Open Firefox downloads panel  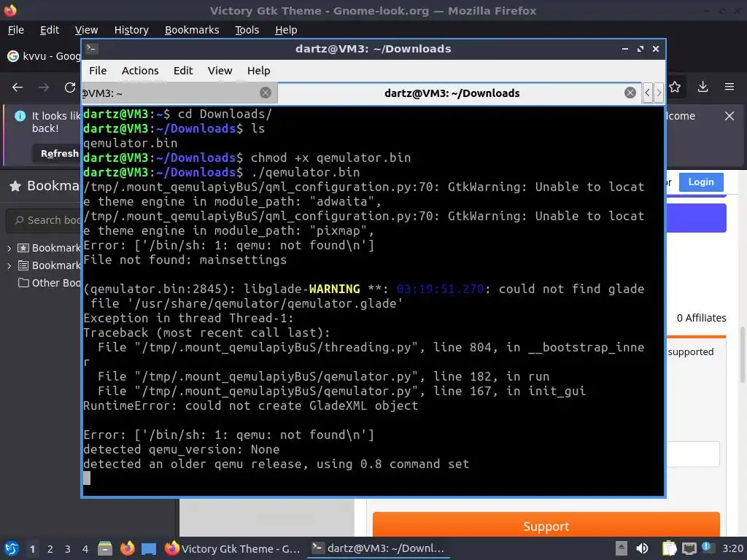(x=703, y=87)
